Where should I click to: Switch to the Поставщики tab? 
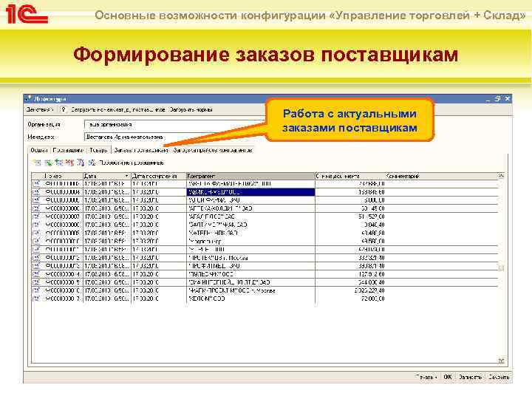[68, 150]
